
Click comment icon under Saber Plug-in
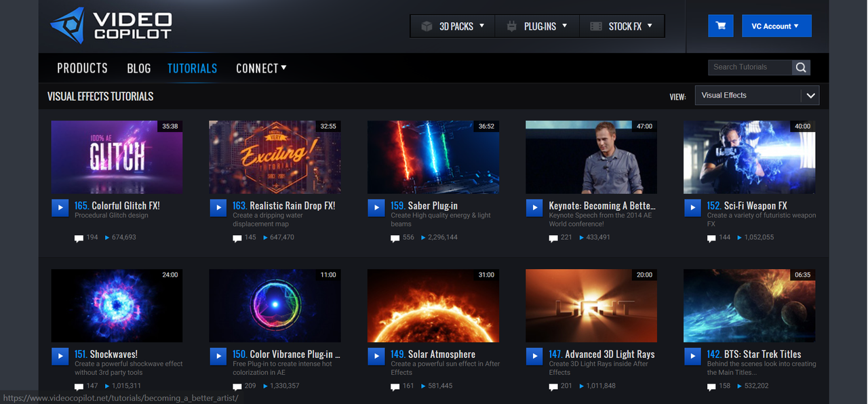click(x=395, y=238)
